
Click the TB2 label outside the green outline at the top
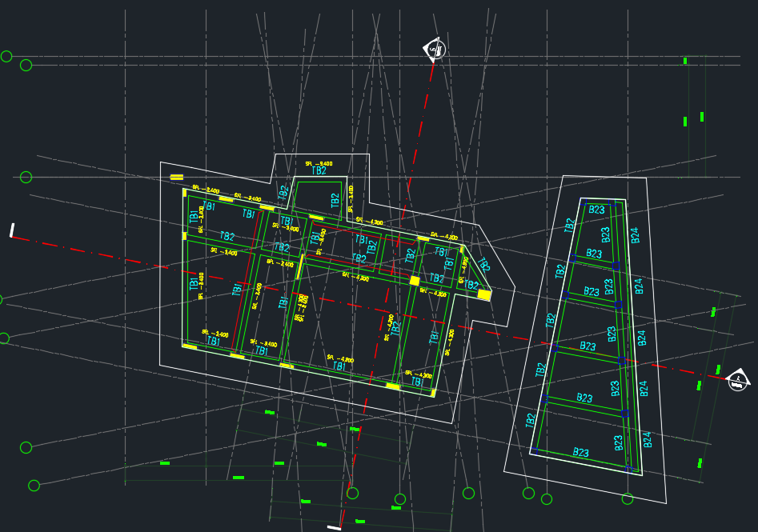tap(319, 170)
